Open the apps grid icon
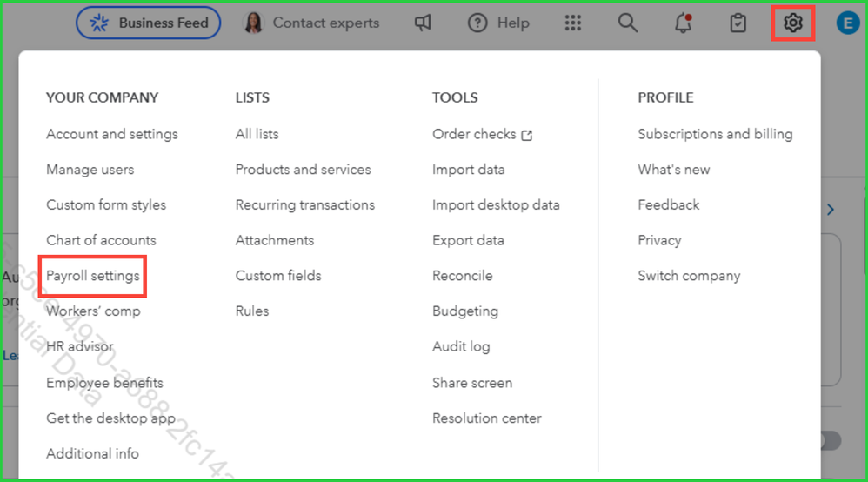This screenshot has width=868, height=482. (x=572, y=23)
